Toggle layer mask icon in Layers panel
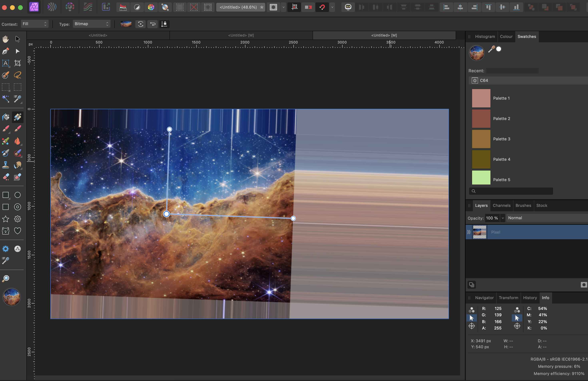Viewport: 588px width, 381px height. point(584,285)
